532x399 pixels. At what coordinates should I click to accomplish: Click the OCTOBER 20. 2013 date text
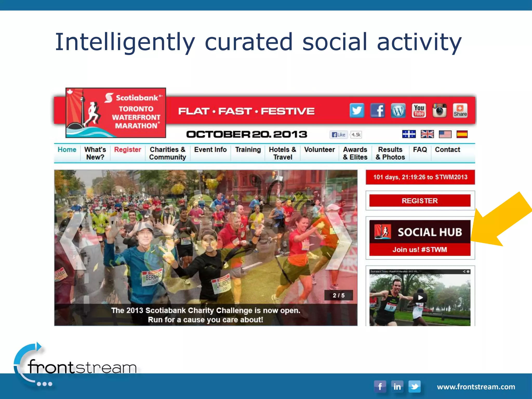pyautogui.click(x=247, y=134)
